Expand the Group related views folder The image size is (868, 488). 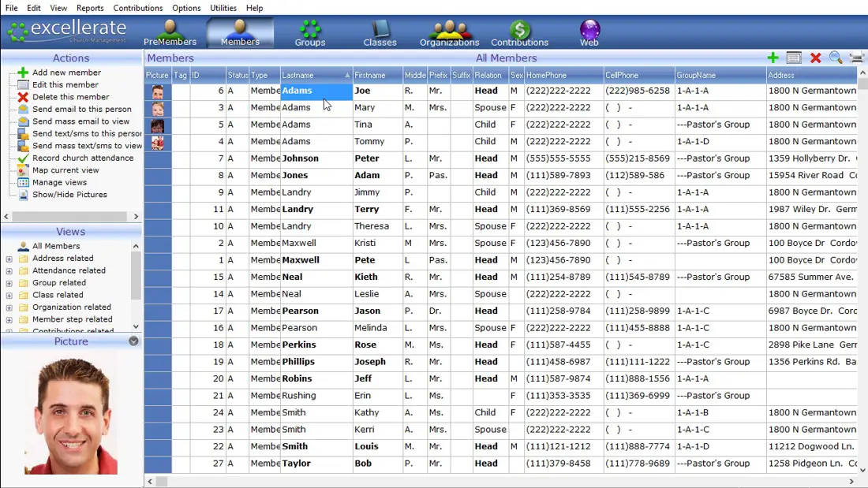coord(9,283)
